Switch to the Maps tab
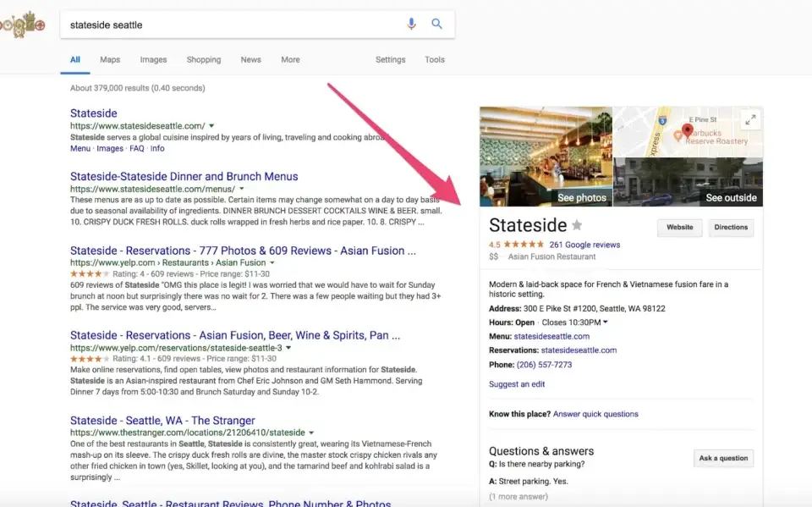This screenshot has height=507, width=812. coord(110,59)
